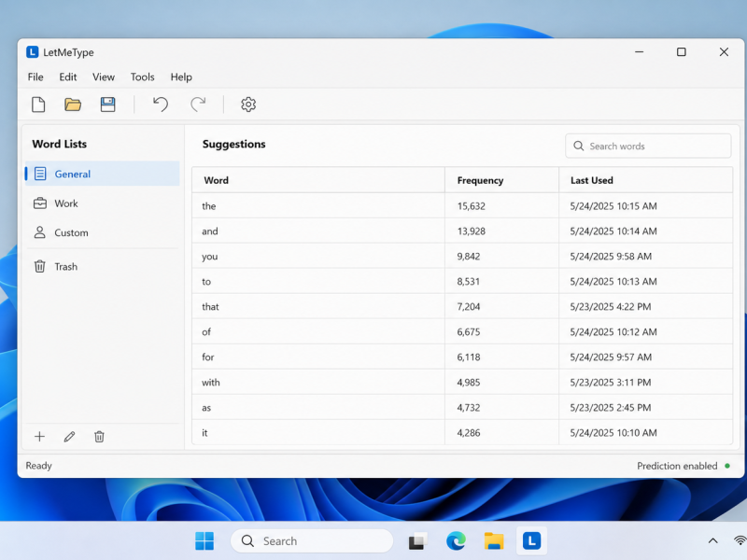Click the frequency value 9,842
The height and width of the screenshot is (560, 747).
point(469,257)
